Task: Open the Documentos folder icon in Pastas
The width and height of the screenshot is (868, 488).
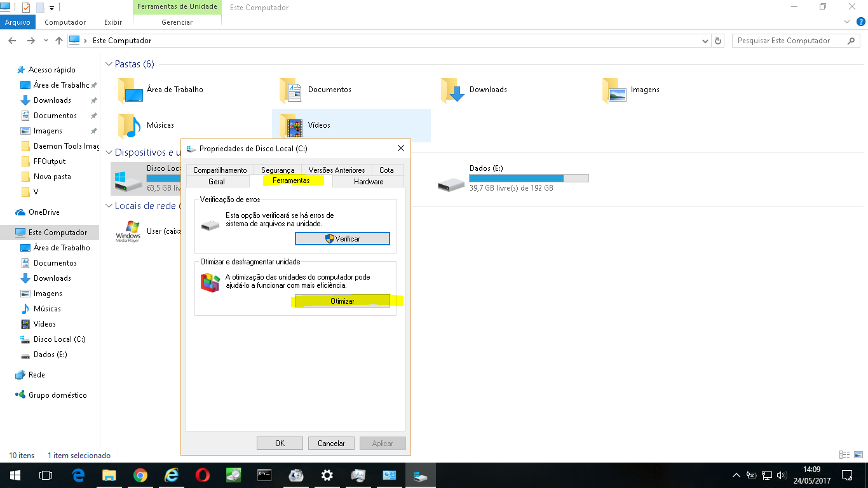Action: [290, 90]
